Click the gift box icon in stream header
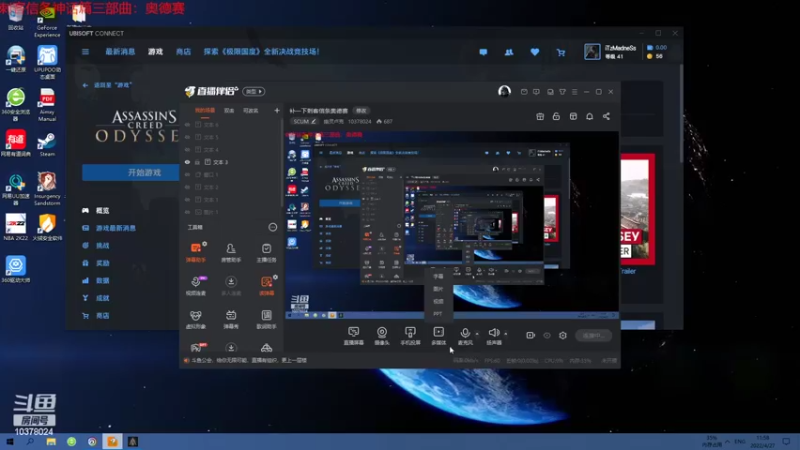Image resolution: width=800 pixels, height=450 pixels. coord(540,116)
